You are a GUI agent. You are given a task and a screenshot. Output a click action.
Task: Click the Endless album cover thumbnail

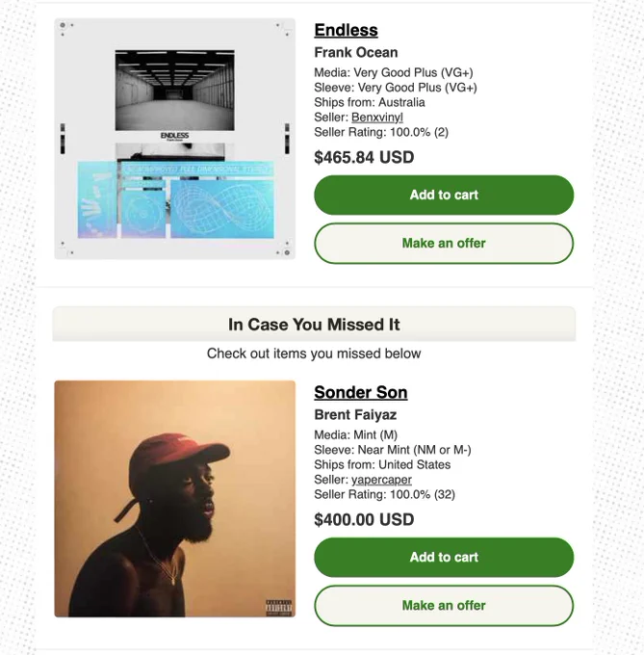[175, 139]
